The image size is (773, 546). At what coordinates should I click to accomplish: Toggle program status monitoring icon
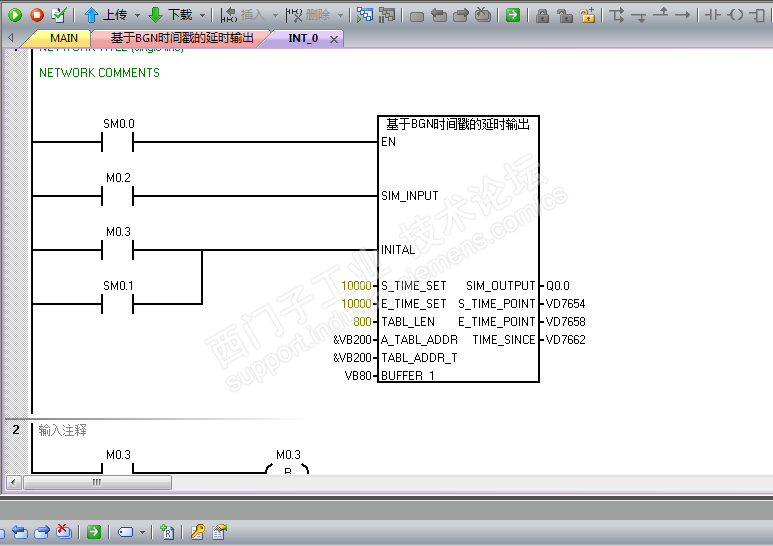tap(365, 15)
